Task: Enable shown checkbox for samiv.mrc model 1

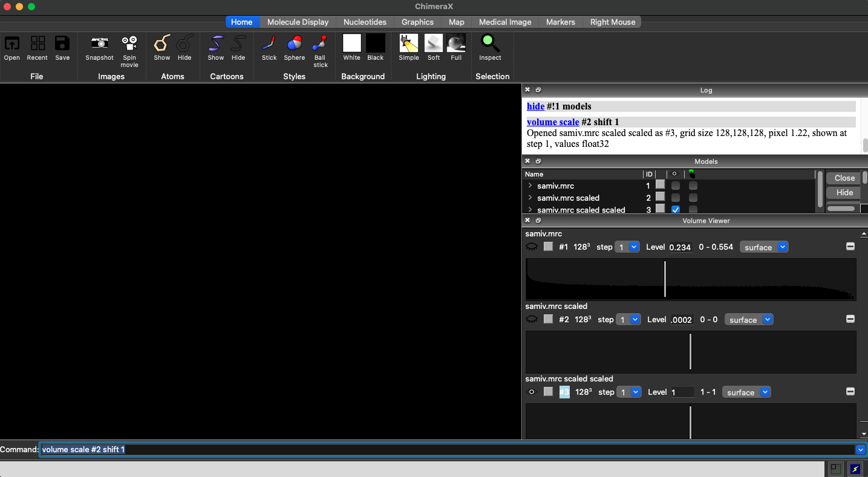Action: coord(675,186)
